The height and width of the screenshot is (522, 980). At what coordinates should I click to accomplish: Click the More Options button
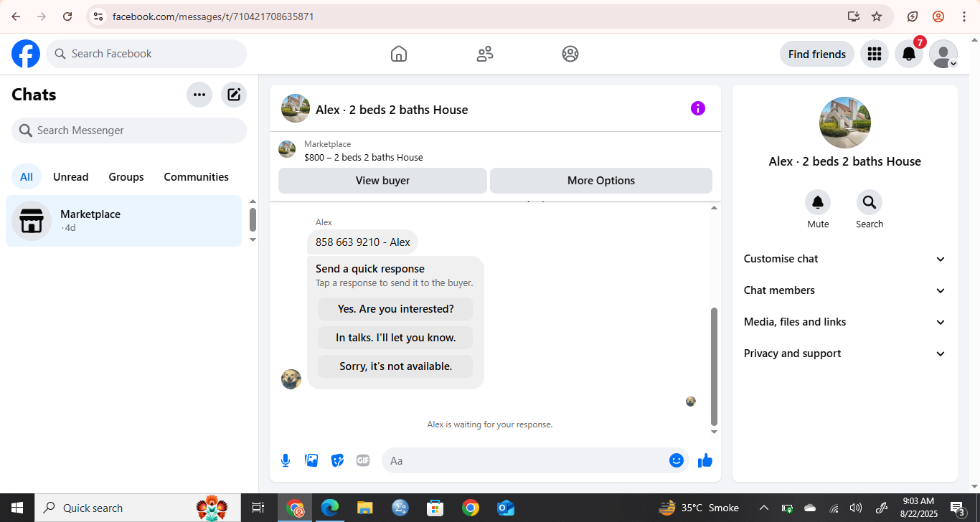(x=601, y=181)
